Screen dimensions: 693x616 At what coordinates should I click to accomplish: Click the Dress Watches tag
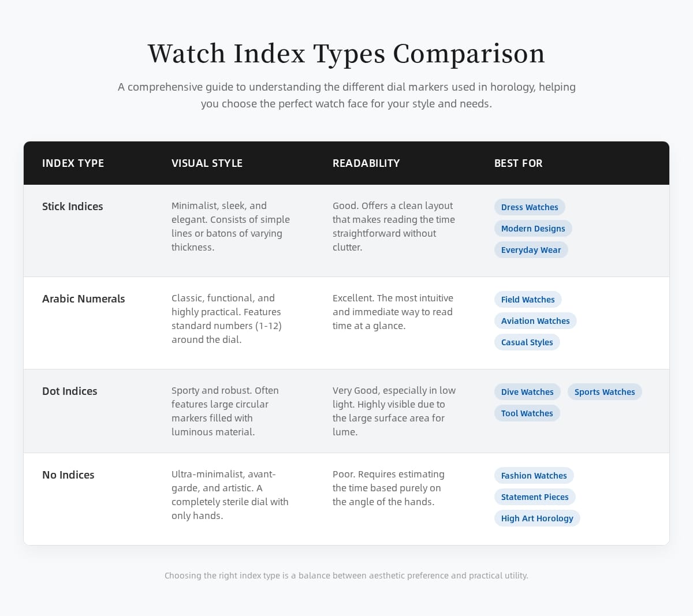point(530,207)
